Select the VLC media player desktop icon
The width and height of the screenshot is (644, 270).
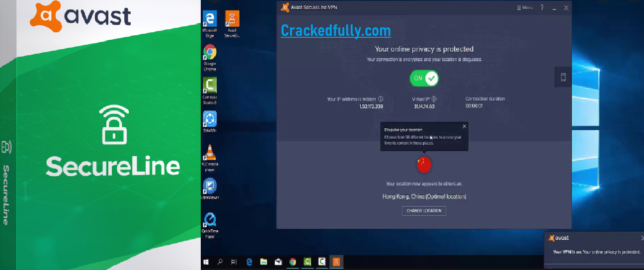coord(210,158)
